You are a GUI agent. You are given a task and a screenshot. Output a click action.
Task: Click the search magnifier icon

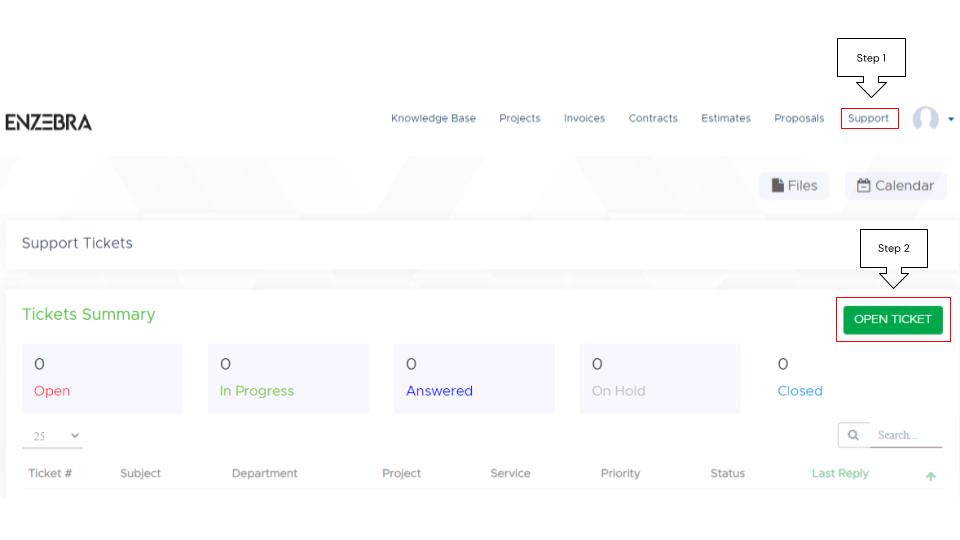[853, 435]
